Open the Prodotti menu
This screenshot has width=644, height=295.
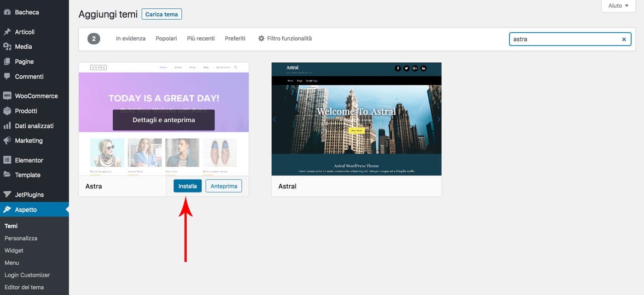click(x=34, y=111)
